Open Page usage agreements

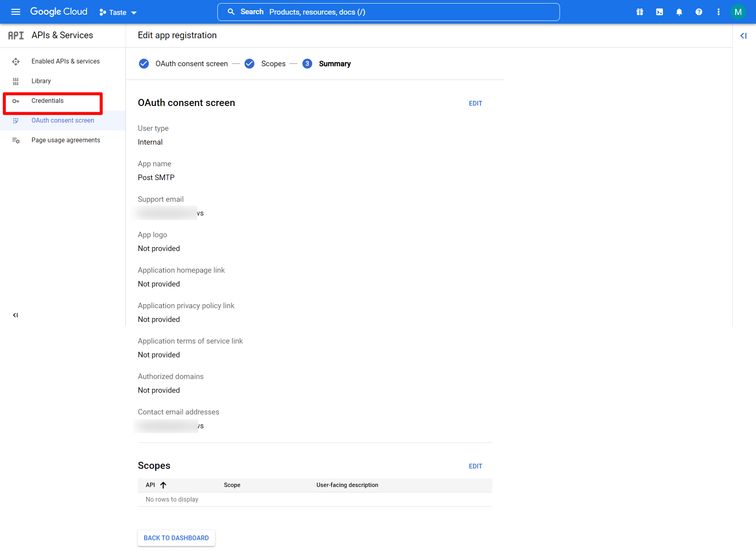(x=65, y=140)
